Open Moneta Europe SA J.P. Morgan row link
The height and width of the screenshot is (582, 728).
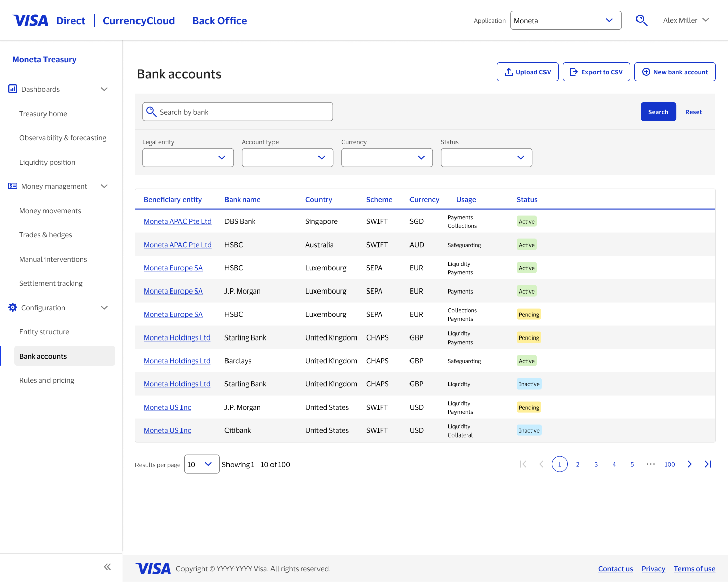pos(173,291)
